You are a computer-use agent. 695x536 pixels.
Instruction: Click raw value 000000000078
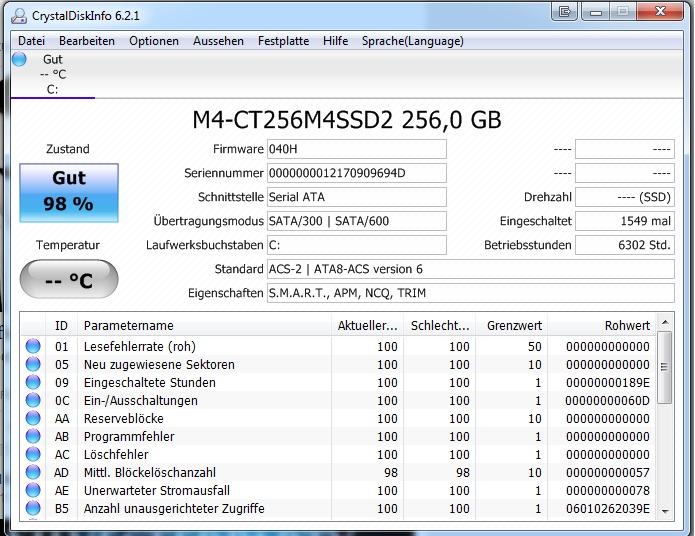point(608,490)
